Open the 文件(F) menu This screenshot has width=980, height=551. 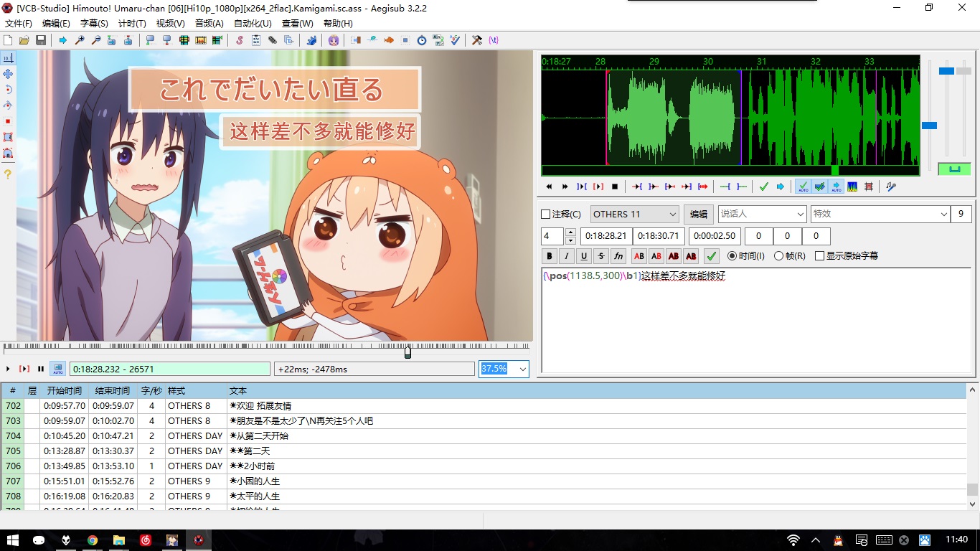pyautogui.click(x=19, y=23)
